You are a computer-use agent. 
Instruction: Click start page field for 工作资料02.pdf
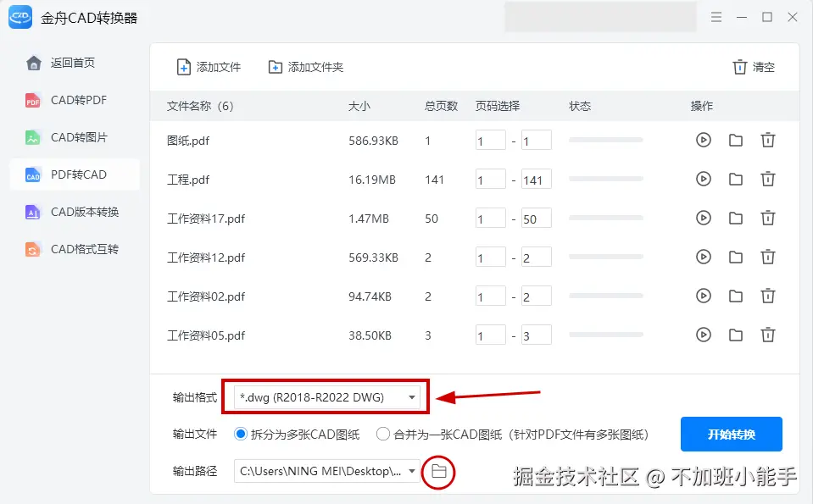click(x=491, y=296)
